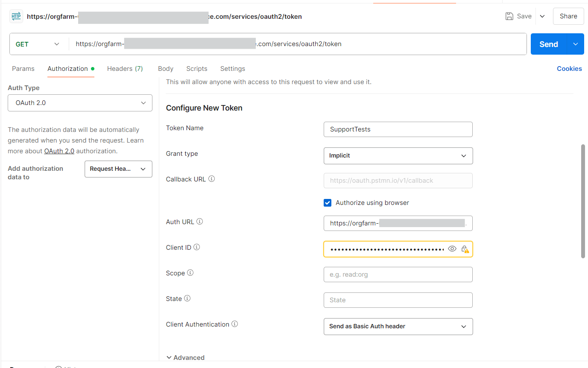Open the OAuth 2.0 documentation link
The height and width of the screenshot is (368, 588).
[59, 151]
